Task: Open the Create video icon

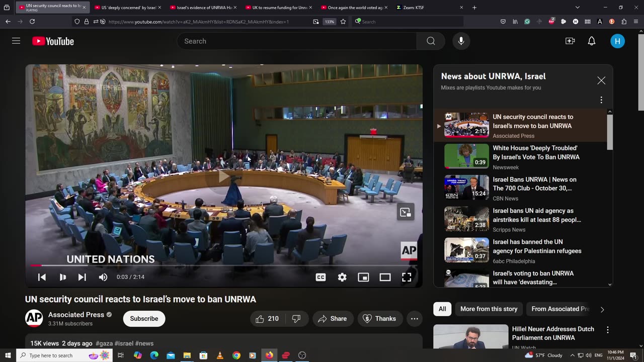Action: 570,41
